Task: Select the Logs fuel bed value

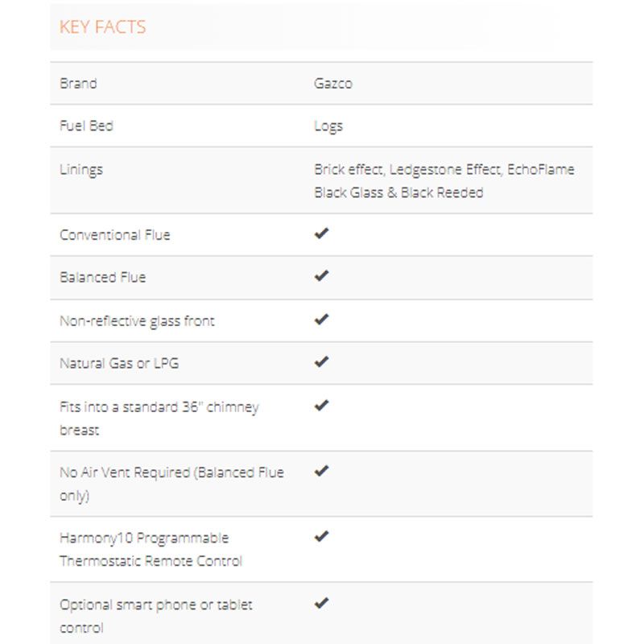Action: tap(328, 126)
